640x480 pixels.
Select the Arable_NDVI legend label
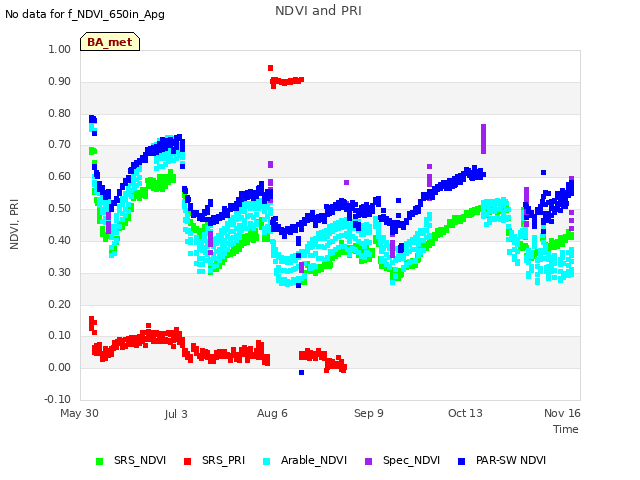314,460
